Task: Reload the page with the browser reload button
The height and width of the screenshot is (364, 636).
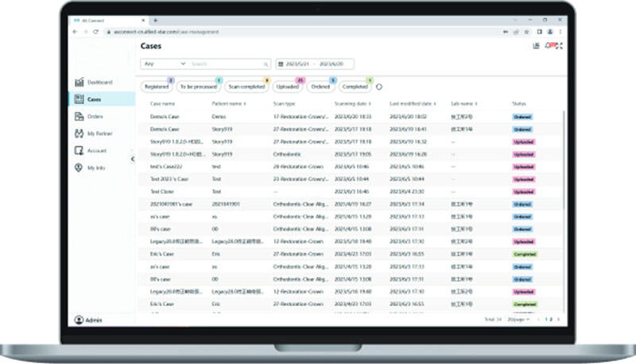Action: point(95,31)
